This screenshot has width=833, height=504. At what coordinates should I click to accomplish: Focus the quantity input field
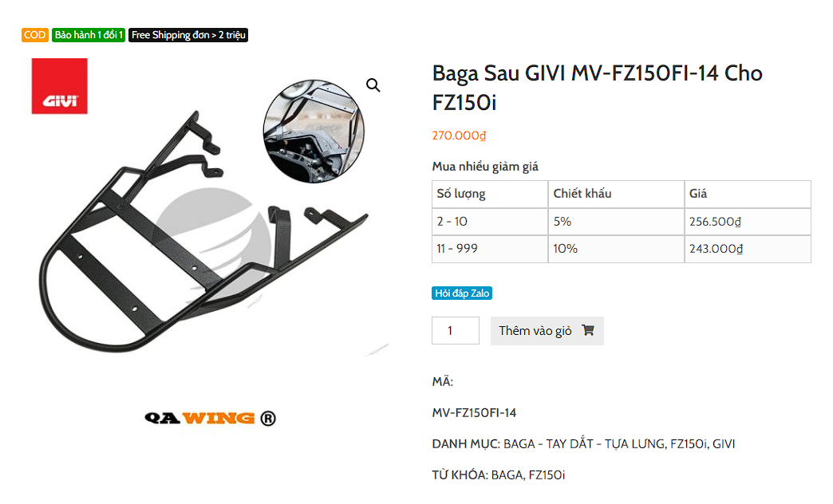pos(456,330)
